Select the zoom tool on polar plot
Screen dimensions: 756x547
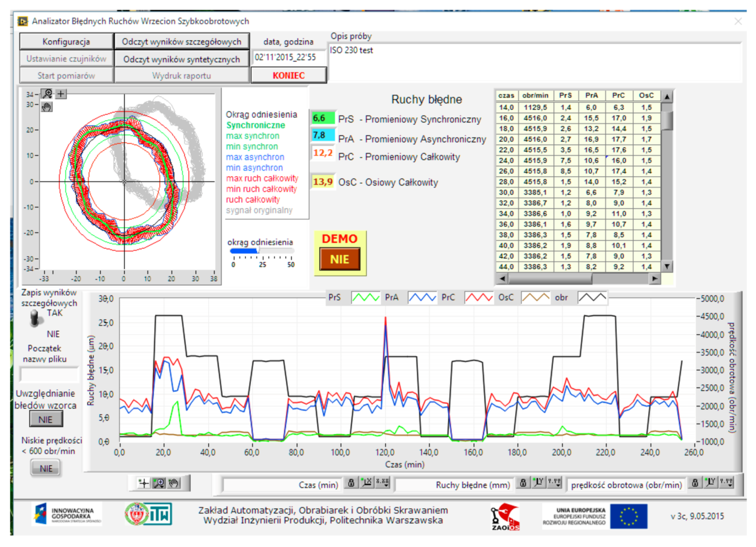(x=48, y=94)
